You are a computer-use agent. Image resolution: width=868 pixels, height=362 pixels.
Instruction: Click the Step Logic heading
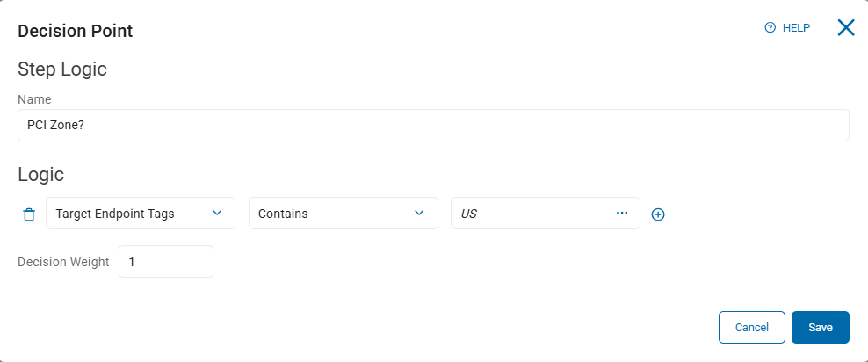coord(62,69)
